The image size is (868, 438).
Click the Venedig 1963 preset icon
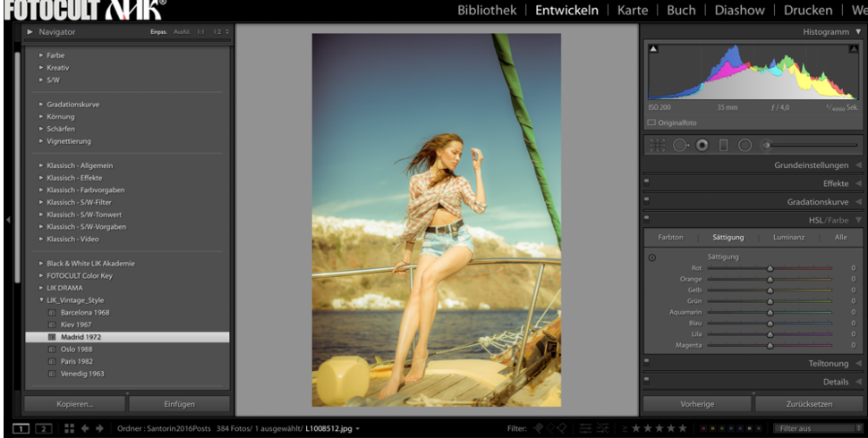click(x=52, y=374)
